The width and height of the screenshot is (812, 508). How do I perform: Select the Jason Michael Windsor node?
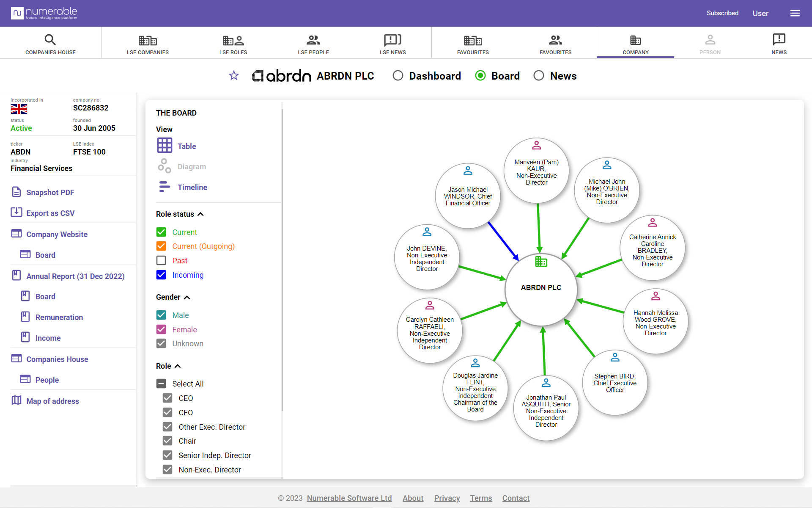pyautogui.click(x=468, y=196)
